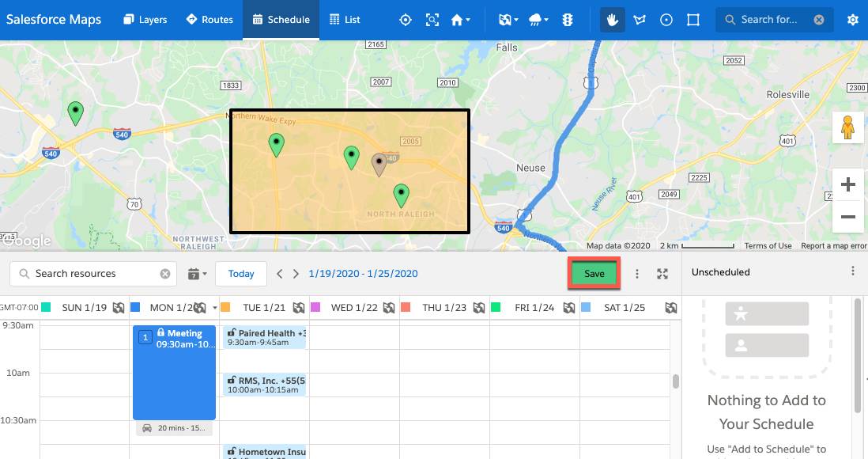
Task: Open the RMS, Inc. 10:00am event
Action: [265, 385]
